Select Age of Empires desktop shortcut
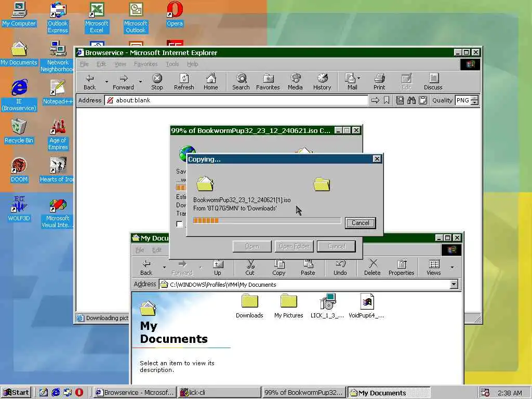532x399 pixels. [x=58, y=135]
